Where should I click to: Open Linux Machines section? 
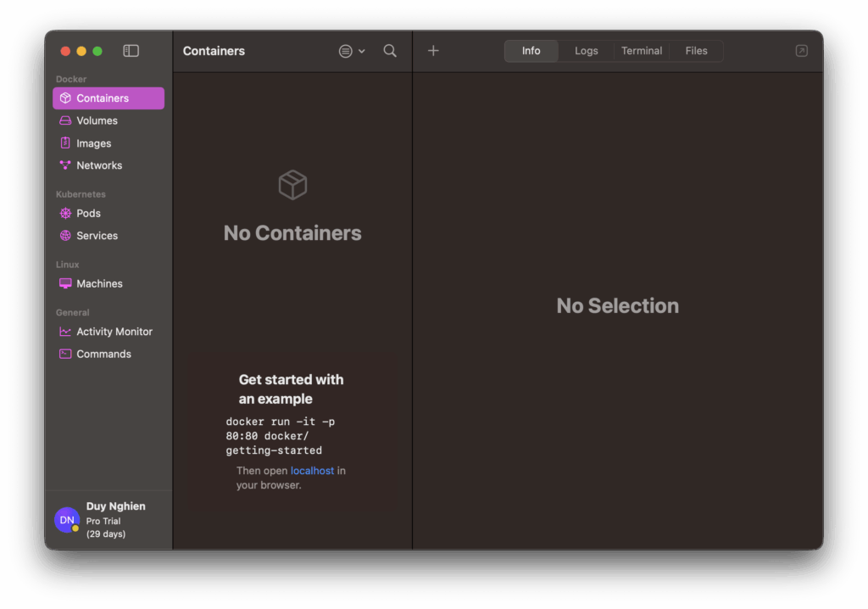tap(99, 284)
